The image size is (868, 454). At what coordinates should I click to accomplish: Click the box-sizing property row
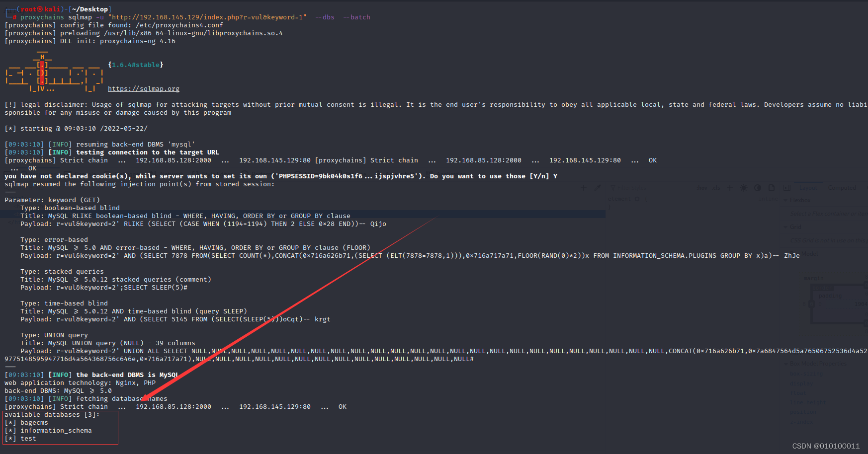point(806,374)
